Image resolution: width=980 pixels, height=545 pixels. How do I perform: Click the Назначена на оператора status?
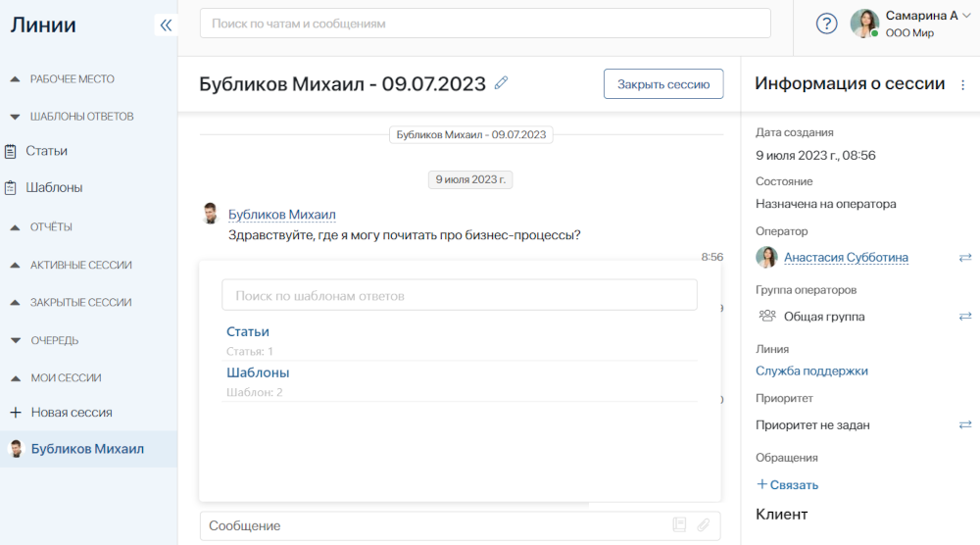tap(825, 204)
